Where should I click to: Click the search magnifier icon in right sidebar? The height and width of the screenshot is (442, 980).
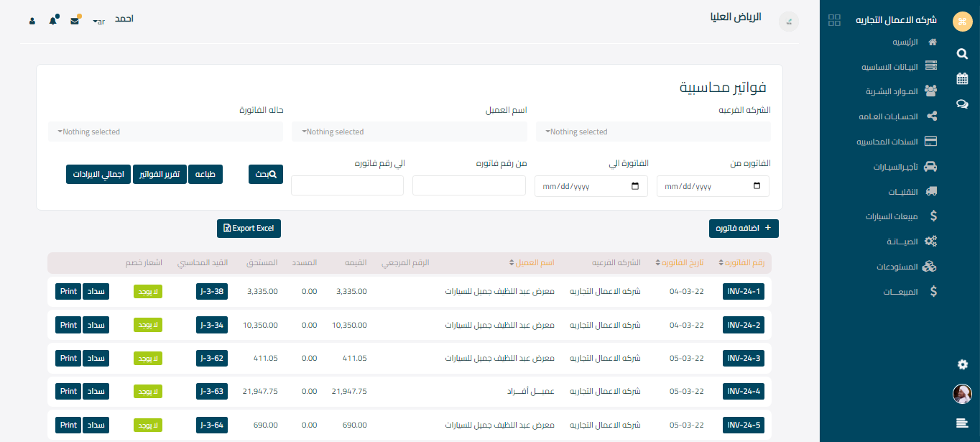pos(962,54)
